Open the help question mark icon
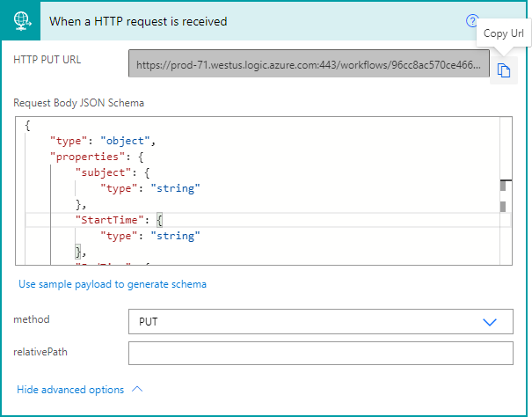The width and height of the screenshot is (532, 417). [472, 21]
